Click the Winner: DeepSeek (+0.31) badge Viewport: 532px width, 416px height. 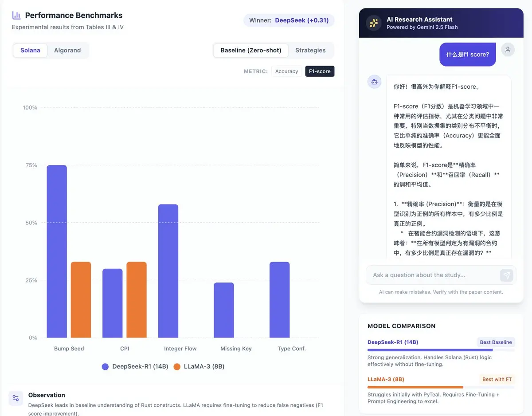pos(289,20)
